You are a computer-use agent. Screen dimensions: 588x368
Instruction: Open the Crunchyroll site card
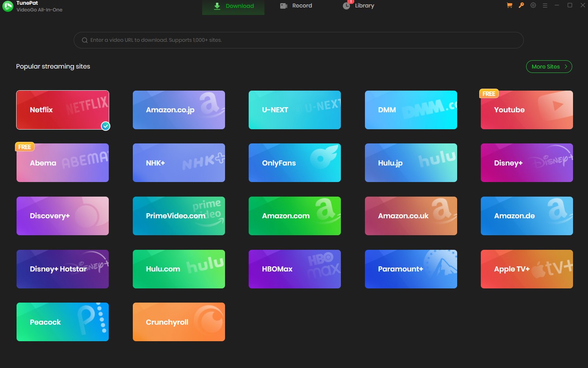click(179, 322)
